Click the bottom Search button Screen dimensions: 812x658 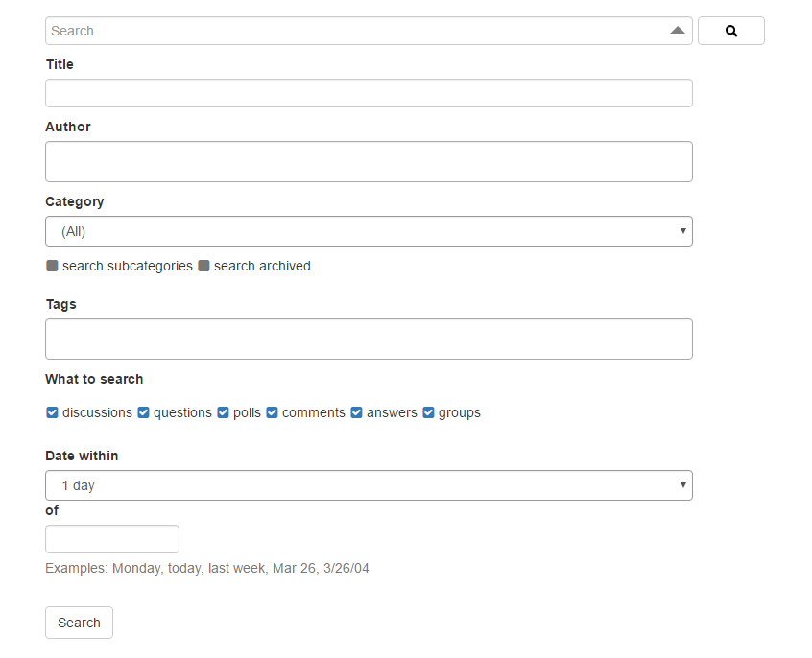(79, 623)
